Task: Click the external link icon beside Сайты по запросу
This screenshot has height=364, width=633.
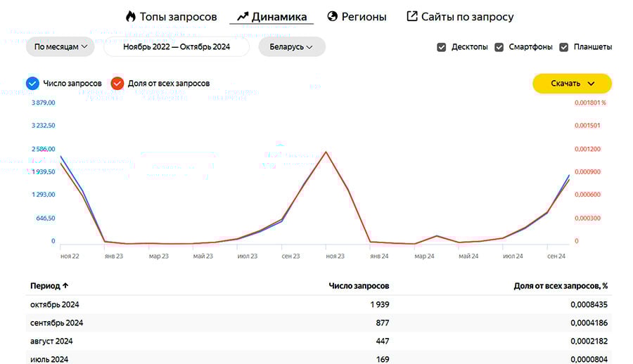Action: pos(411,16)
